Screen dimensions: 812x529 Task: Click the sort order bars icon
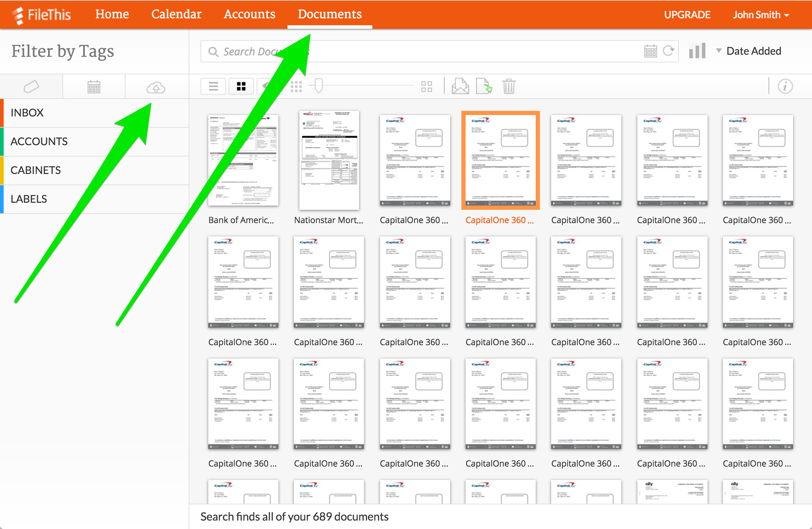click(x=697, y=51)
